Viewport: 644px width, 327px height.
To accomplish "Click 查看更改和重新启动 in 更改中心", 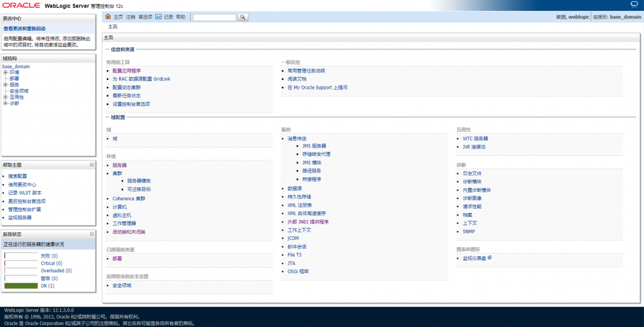I will coord(24,29).
